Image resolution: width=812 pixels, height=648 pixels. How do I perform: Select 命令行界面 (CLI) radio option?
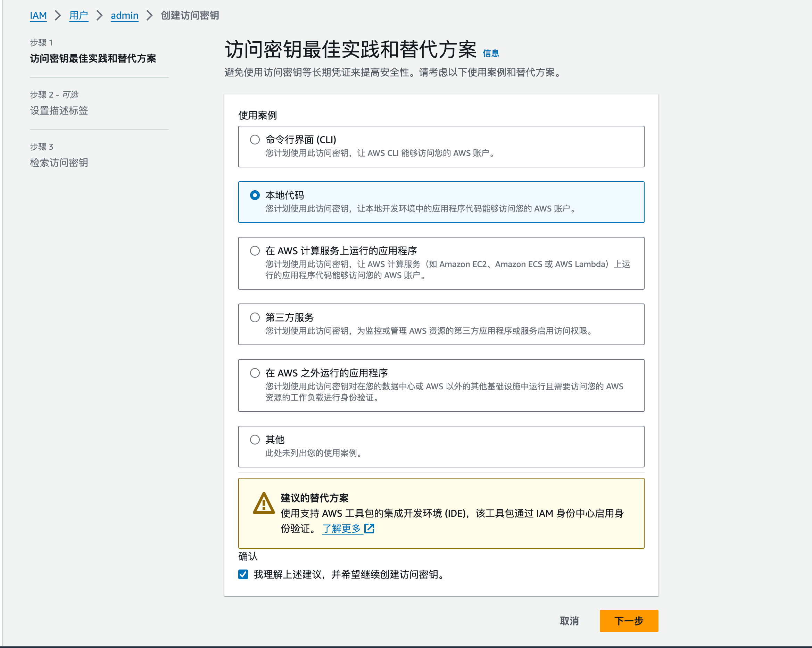pos(255,140)
